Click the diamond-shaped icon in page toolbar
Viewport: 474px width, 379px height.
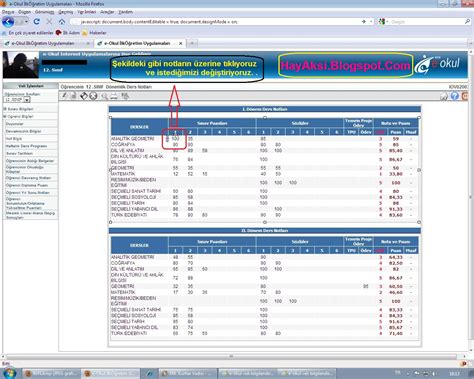click(x=84, y=96)
